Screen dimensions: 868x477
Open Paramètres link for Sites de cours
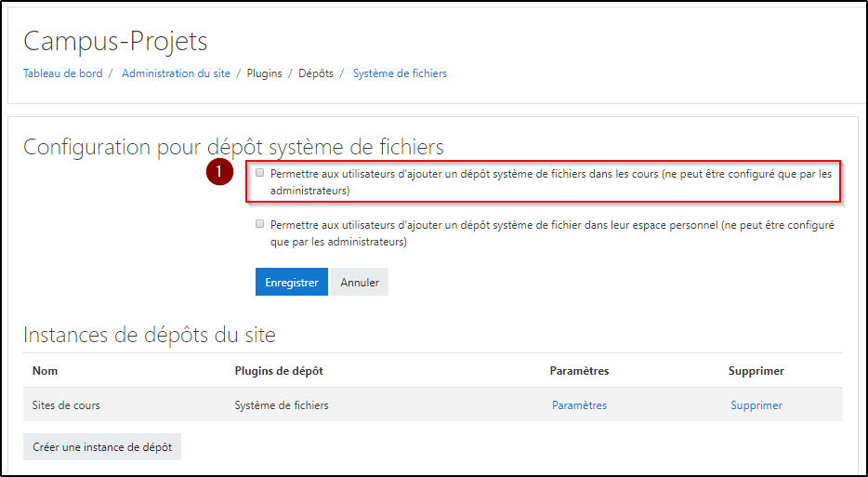click(x=579, y=405)
